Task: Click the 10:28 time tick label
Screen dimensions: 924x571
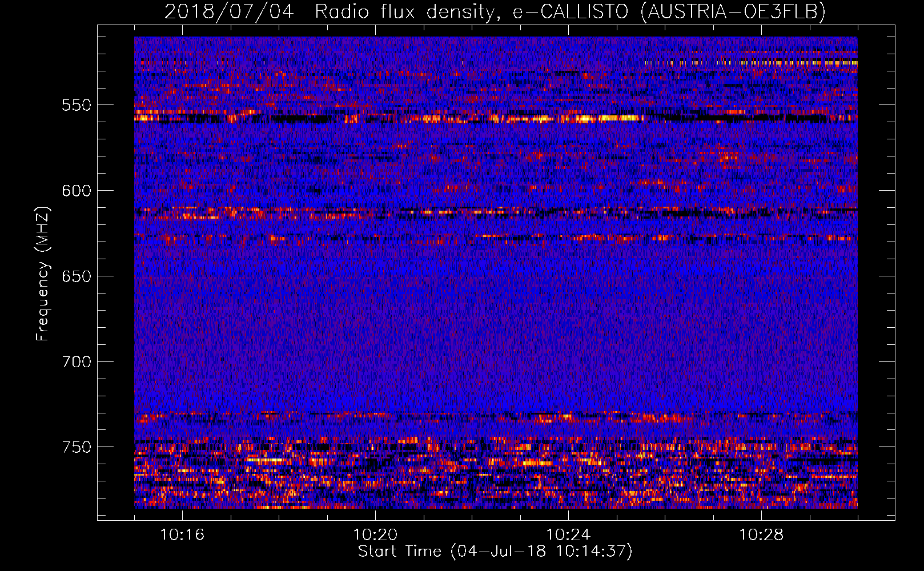Action: click(761, 535)
